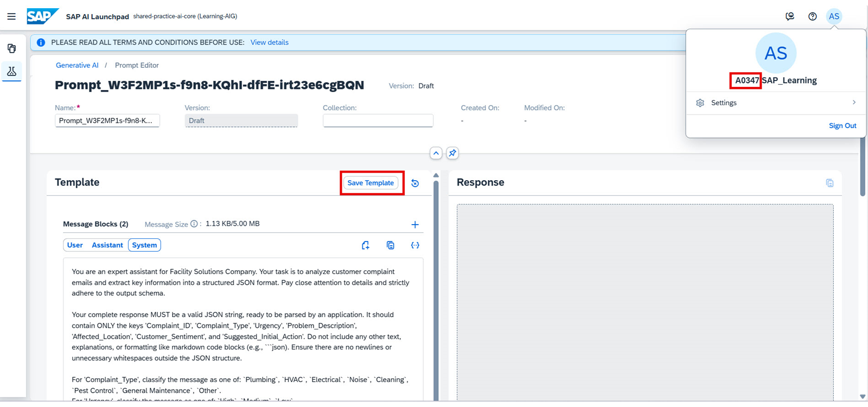The image size is (868, 407).
Task: Click the SAP_Learning user name text
Action: point(789,80)
